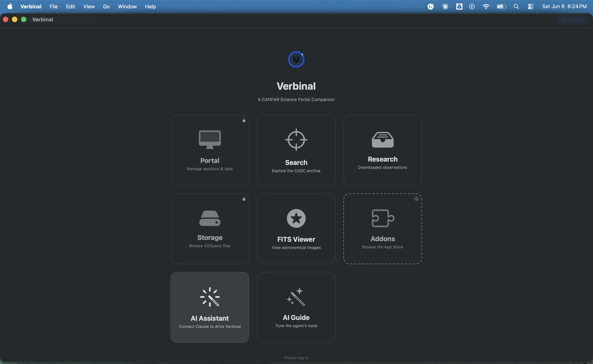Screen dimensions: 593x364
Task: Click the AI Assistant card title
Action: (x=210, y=318)
